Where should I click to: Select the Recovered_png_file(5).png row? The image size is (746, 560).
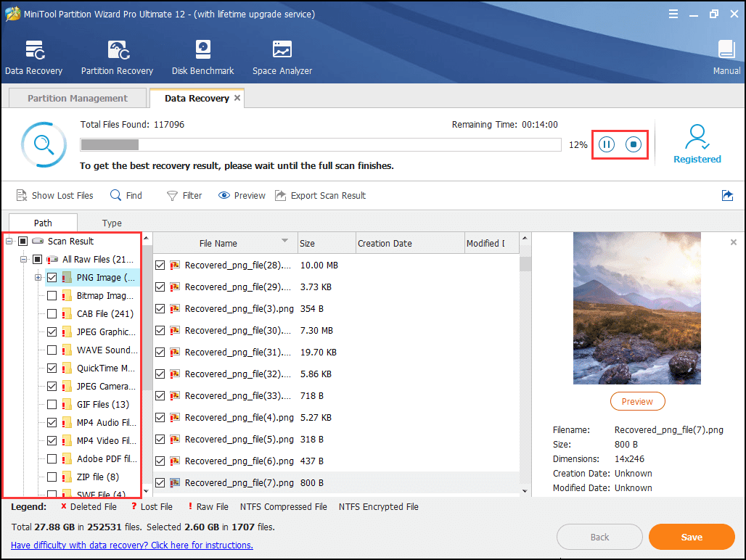click(336, 440)
